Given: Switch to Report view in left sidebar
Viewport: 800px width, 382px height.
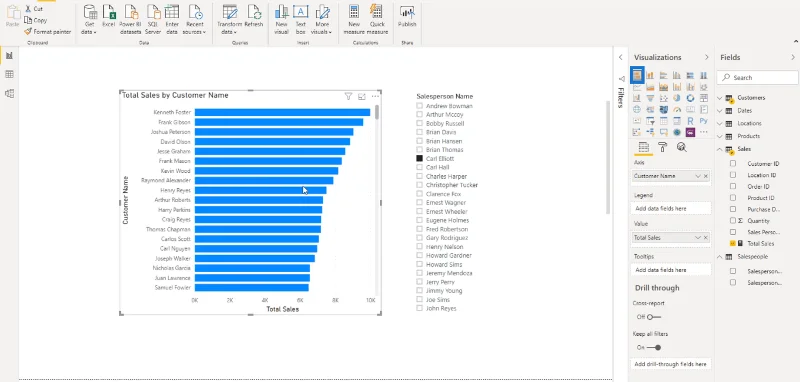Looking at the screenshot, I should [9, 56].
